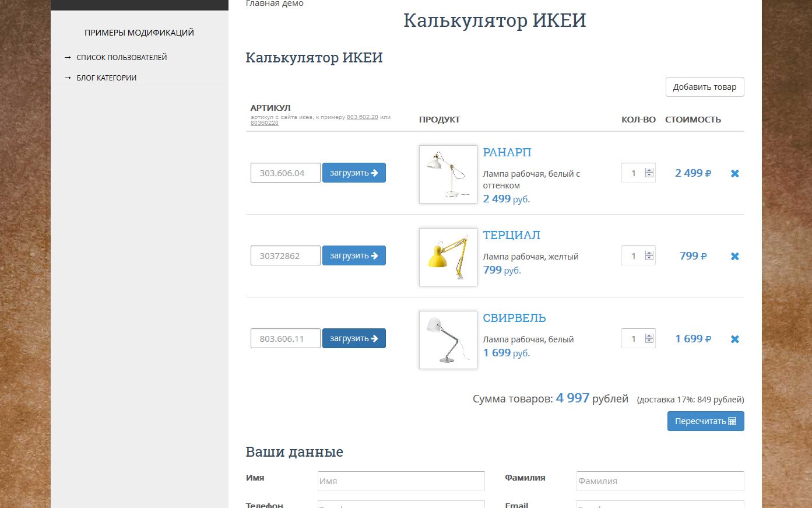Screen dimensions: 812x508
Task: Click the total sum value 4 997
Action: [x=572, y=398]
